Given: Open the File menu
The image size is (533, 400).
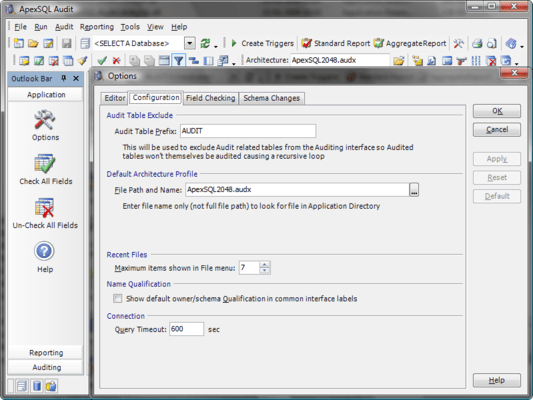Looking at the screenshot, I should 20,27.
